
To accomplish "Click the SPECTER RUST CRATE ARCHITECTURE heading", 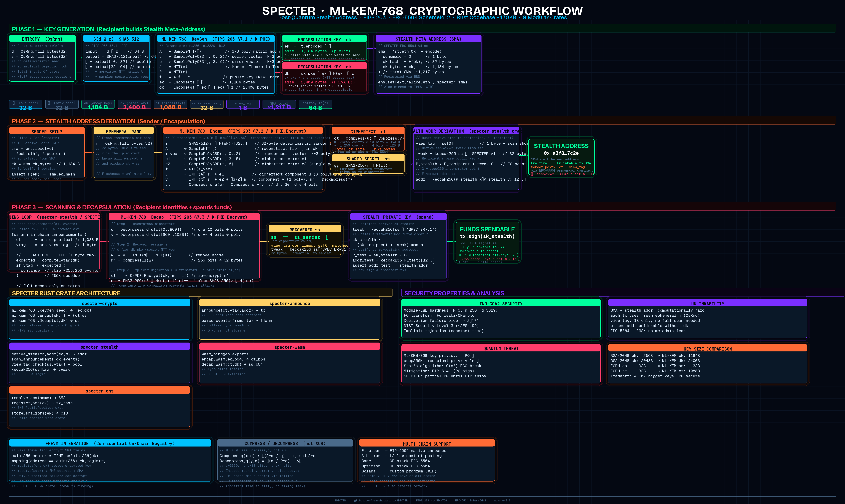I will pos(66,293).
